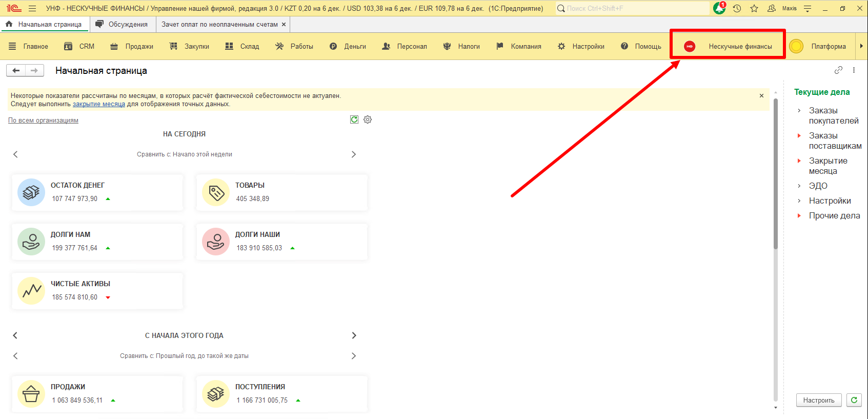Open the Зачет оплат по неоплаченным счетам tab

click(x=219, y=24)
